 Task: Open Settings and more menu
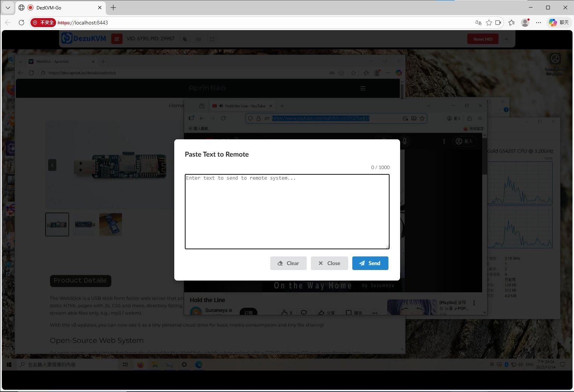[x=539, y=23]
